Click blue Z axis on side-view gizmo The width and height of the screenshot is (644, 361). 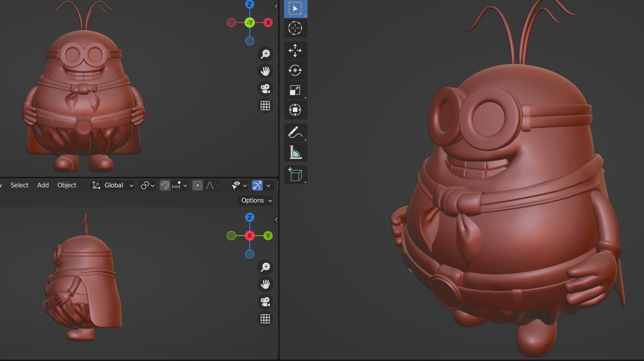coord(250,217)
